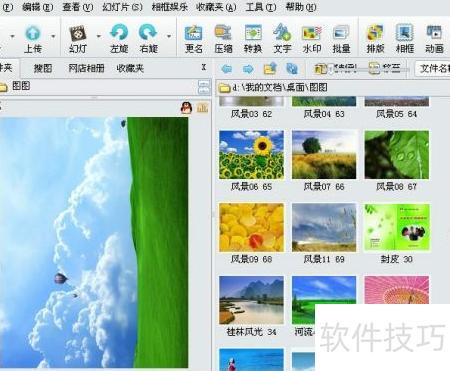Image resolution: width=450 pixels, height=371 pixels.
Task: Expand the 上传 dropdown arrow
Action: point(53,36)
